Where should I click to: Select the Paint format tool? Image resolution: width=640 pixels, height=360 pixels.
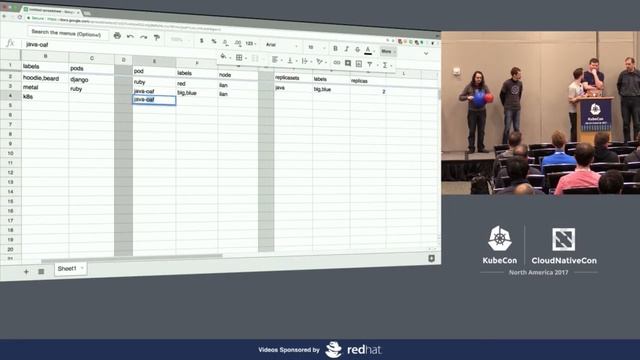click(156, 38)
